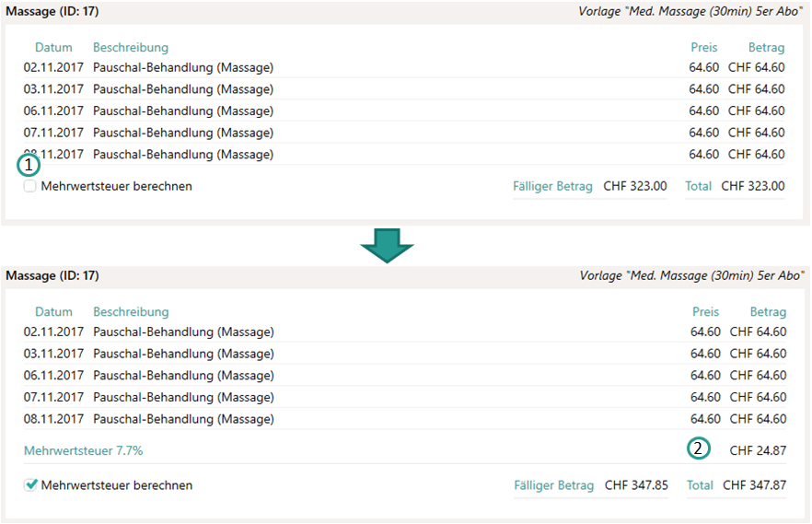Viewport: 812px width, 524px height.
Task: Click the circled number 2 callout marker
Action: 699,448
